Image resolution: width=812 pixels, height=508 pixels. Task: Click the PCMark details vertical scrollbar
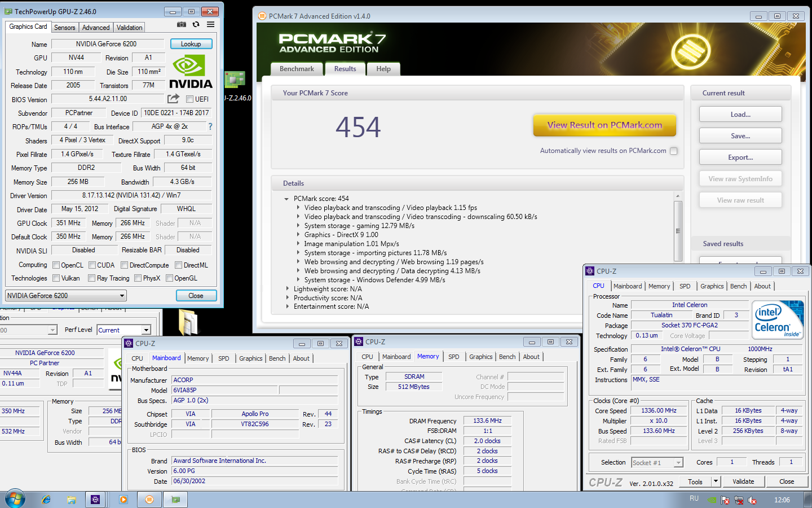click(678, 230)
